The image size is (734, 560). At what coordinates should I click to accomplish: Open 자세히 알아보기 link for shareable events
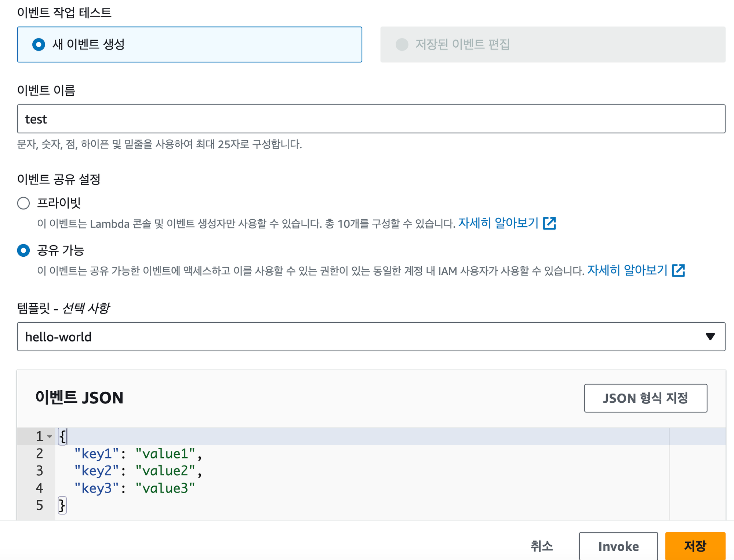point(627,270)
